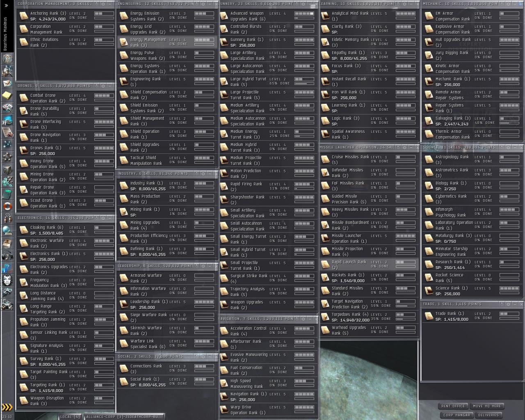Select the Hull Upgrades Rank (2) skill

click(x=472, y=42)
